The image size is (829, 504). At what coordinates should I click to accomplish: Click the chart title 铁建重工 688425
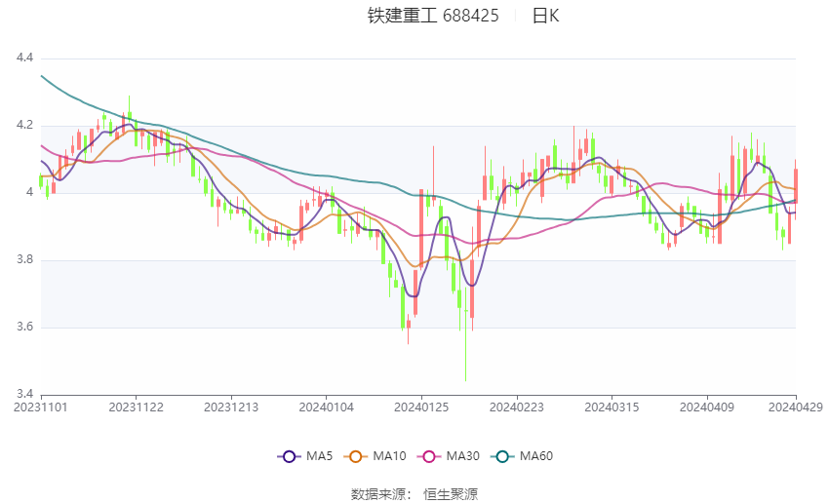pos(433,16)
